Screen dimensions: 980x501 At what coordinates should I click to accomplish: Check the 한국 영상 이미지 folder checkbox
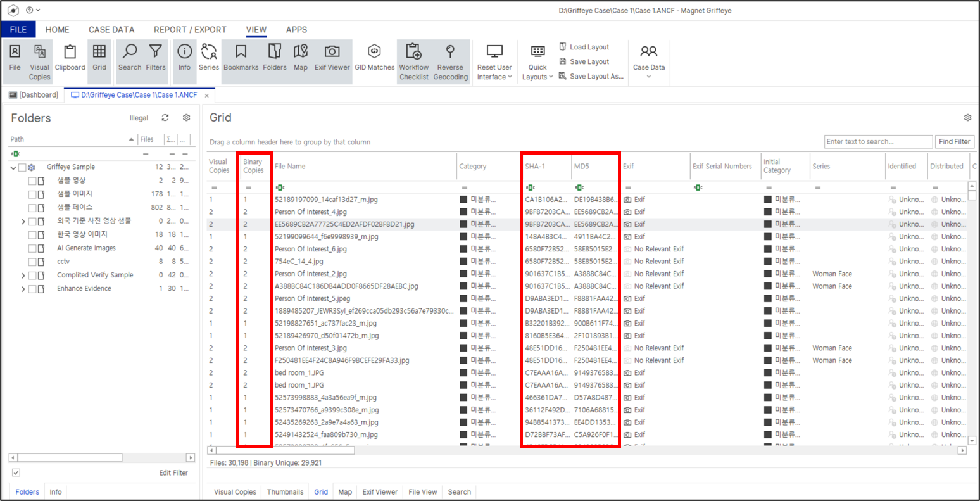pyautogui.click(x=32, y=234)
